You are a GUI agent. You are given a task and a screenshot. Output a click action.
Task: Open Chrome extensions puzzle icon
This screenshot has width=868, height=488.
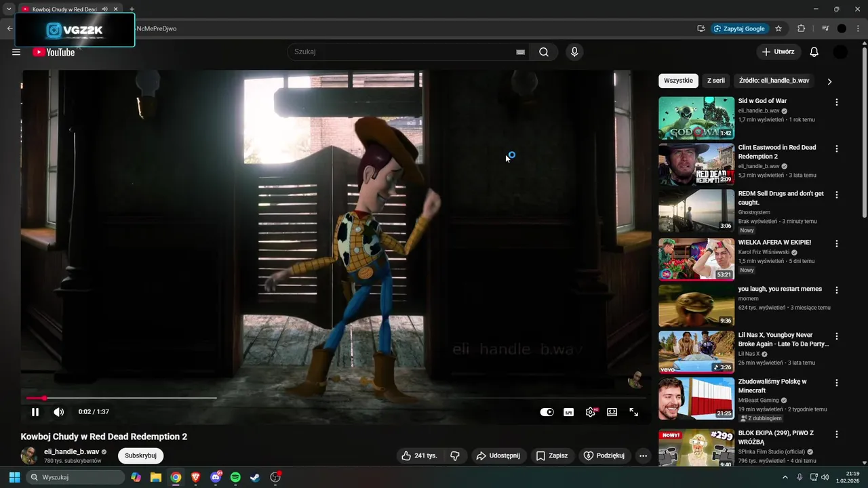[801, 28]
